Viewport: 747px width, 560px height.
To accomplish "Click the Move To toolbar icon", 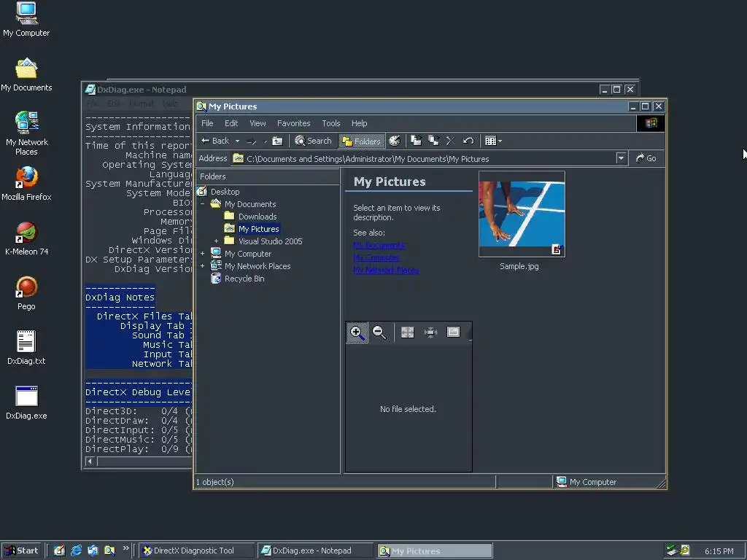I will tap(417, 141).
